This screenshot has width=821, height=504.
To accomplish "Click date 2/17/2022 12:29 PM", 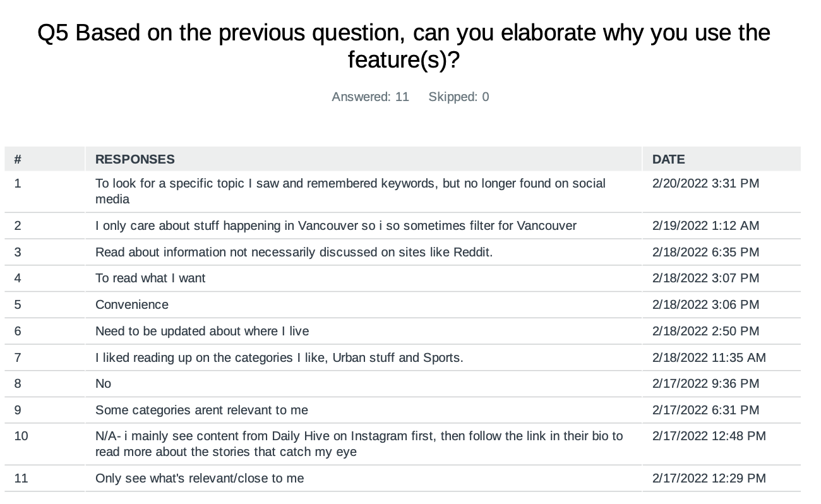I will (x=709, y=478).
